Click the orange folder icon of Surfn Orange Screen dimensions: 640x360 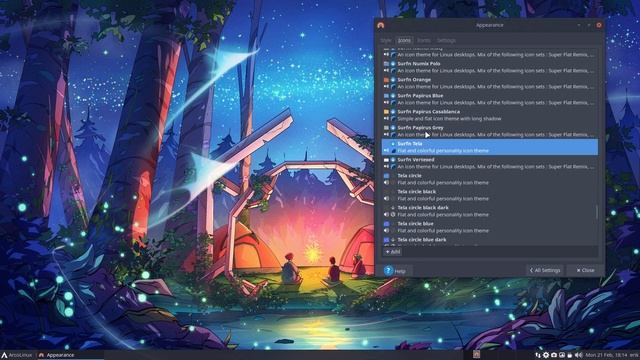pyautogui.click(x=386, y=80)
